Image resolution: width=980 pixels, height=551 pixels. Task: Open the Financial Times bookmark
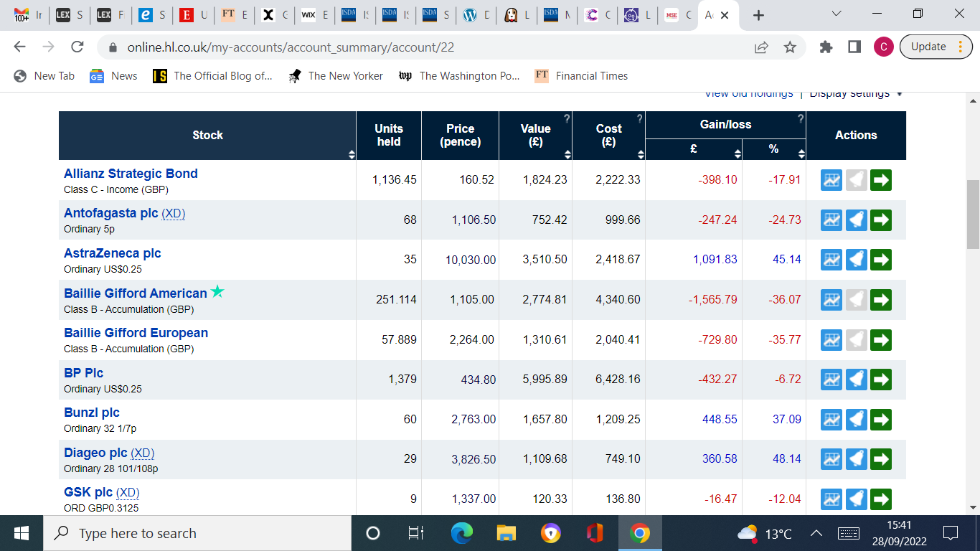coord(582,76)
